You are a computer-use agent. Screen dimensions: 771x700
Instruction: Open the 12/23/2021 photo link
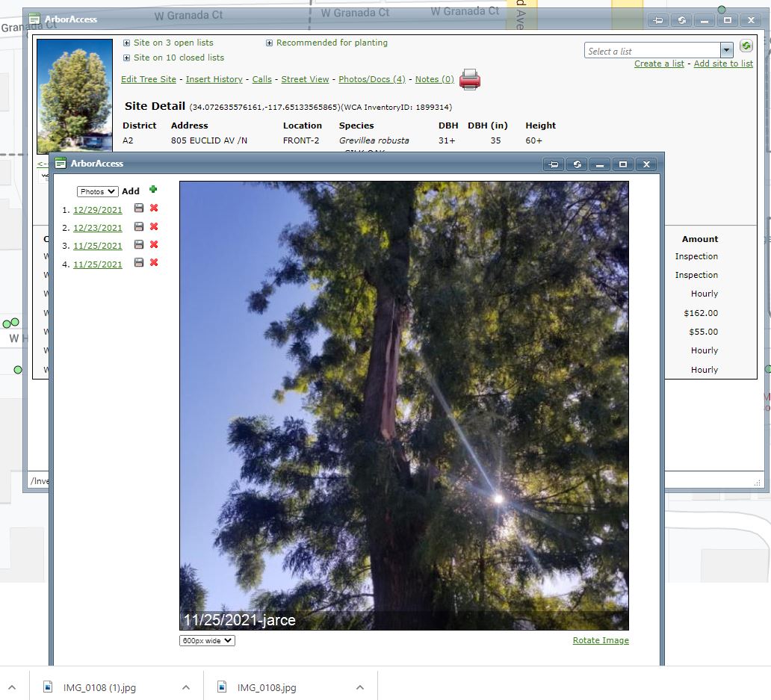point(97,228)
